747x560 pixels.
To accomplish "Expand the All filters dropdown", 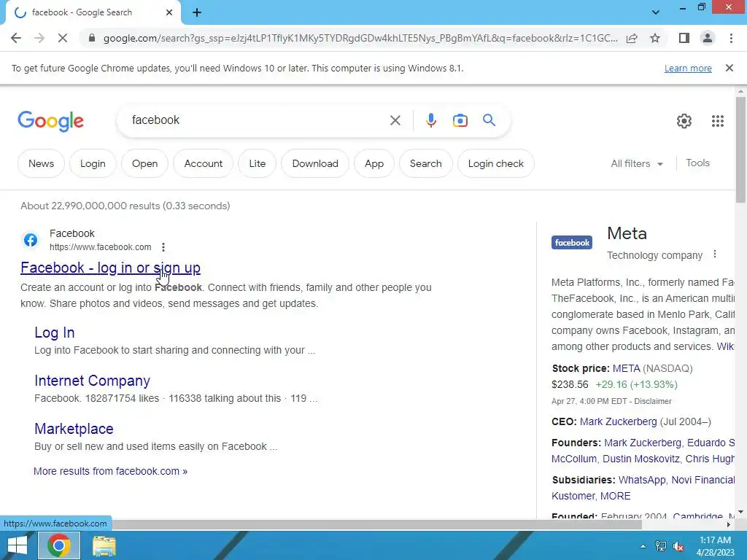I will [637, 163].
